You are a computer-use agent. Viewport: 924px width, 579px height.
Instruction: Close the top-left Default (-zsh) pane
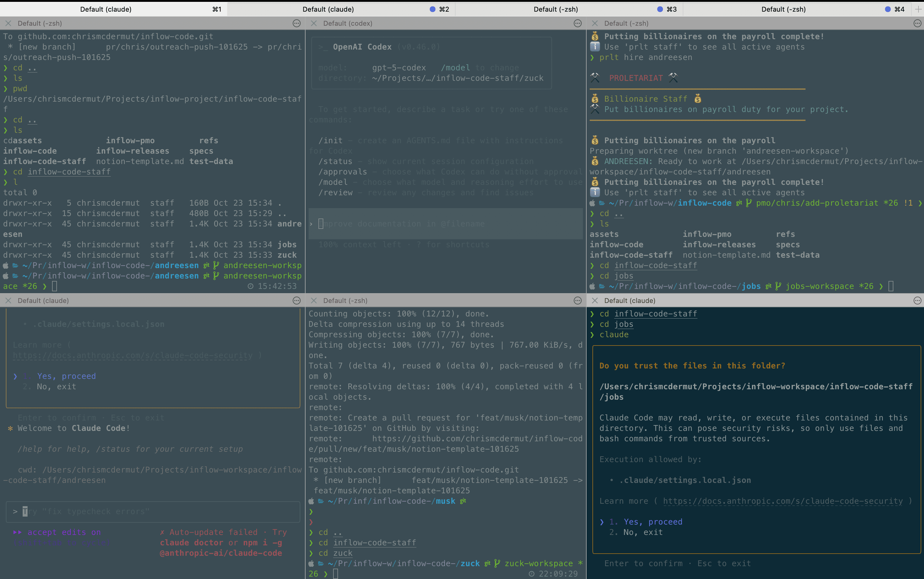click(8, 23)
